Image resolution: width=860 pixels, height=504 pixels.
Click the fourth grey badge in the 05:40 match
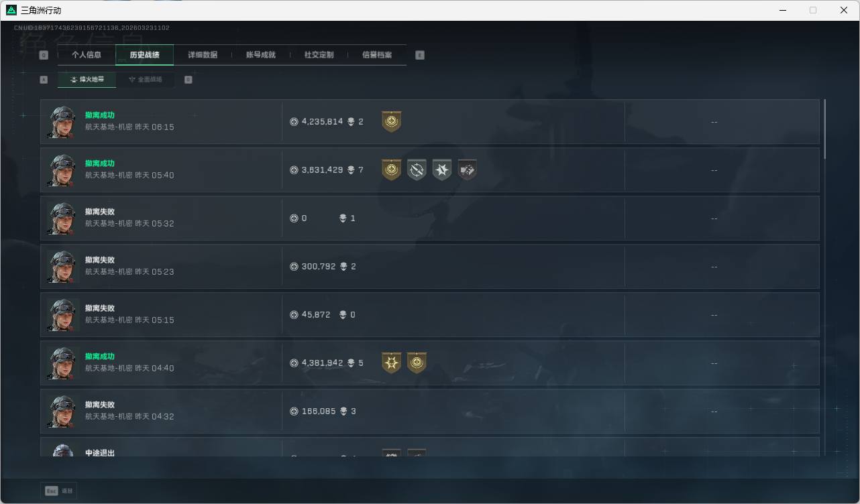click(x=468, y=170)
